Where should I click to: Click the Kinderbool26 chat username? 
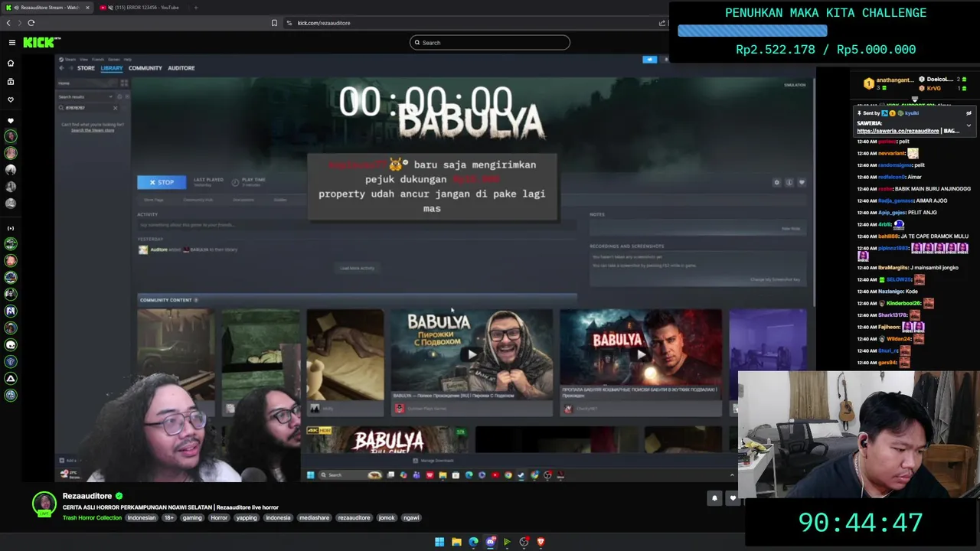click(x=904, y=303)
